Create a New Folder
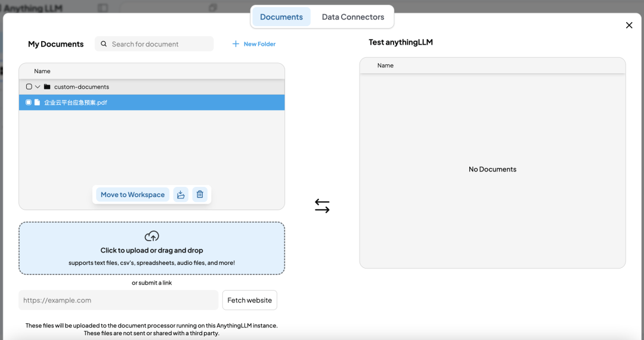 [254, 44]
